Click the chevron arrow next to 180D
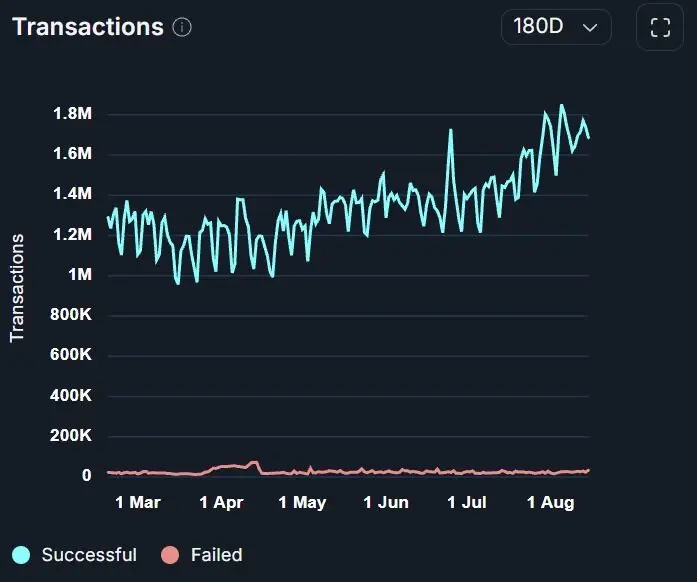Image resolution: width=697 pixels, height=582 pixels. coord(589,28)
